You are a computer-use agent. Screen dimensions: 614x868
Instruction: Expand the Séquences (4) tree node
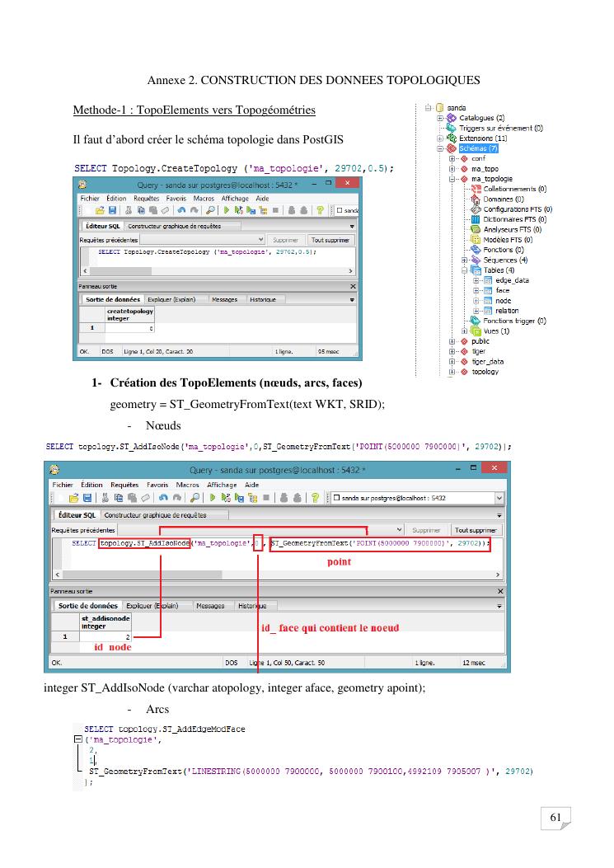point(464,260)
